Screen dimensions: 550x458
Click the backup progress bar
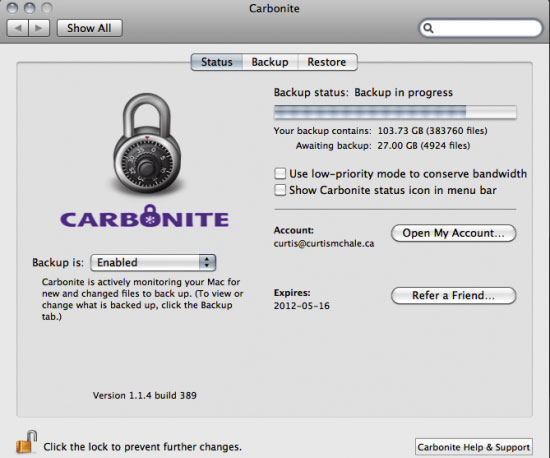395,112
